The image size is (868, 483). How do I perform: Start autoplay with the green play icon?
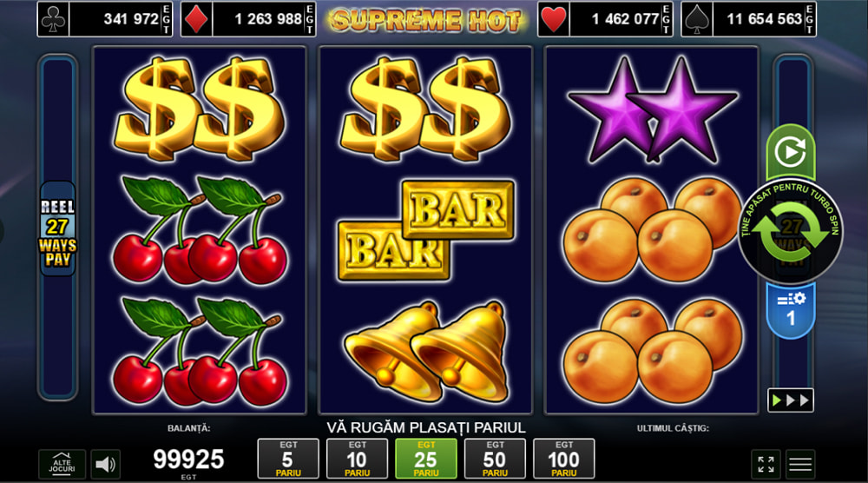coord(791,150)
